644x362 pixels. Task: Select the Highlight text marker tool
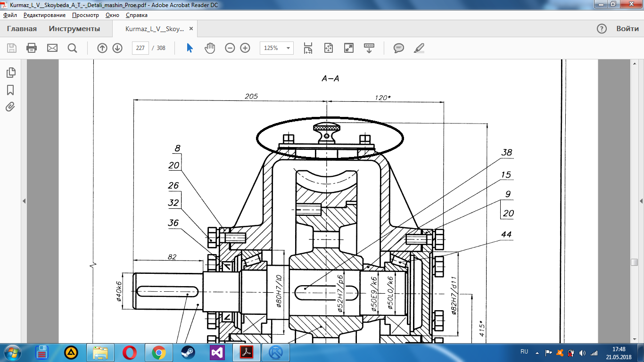(x=419, y=48)
